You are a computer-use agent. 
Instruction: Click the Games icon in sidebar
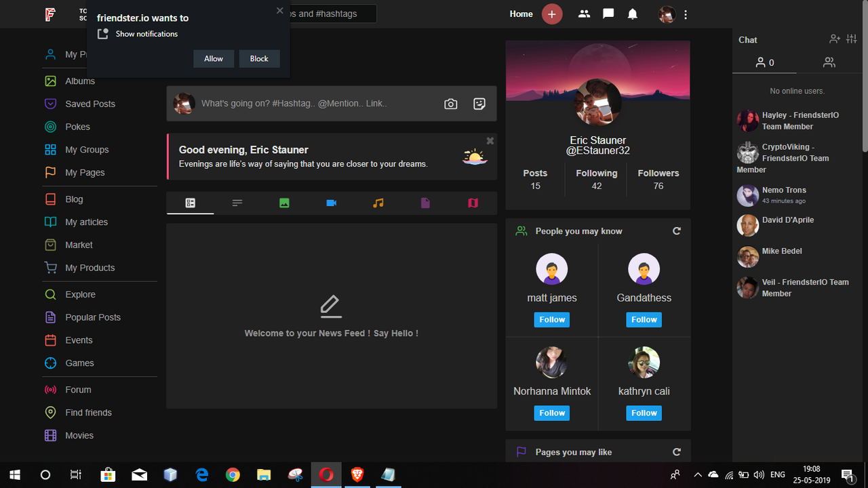tap(50, 363)
